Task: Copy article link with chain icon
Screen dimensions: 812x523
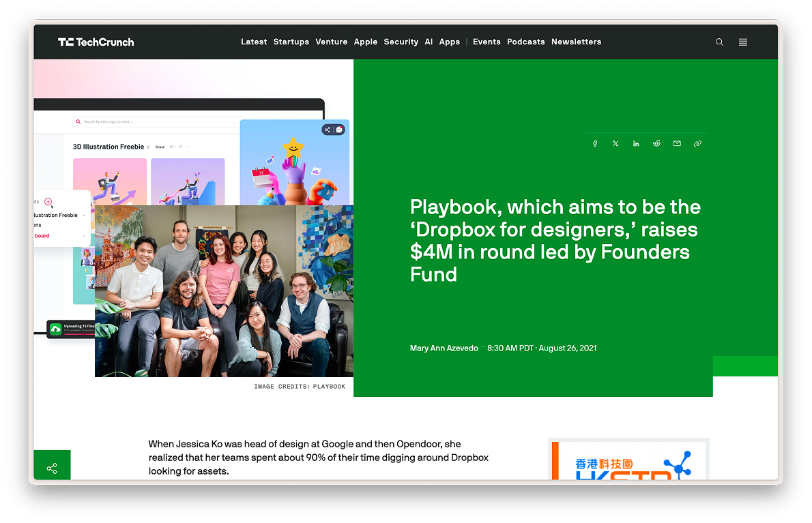Action: pyautogui.click(x=697, y=144)
